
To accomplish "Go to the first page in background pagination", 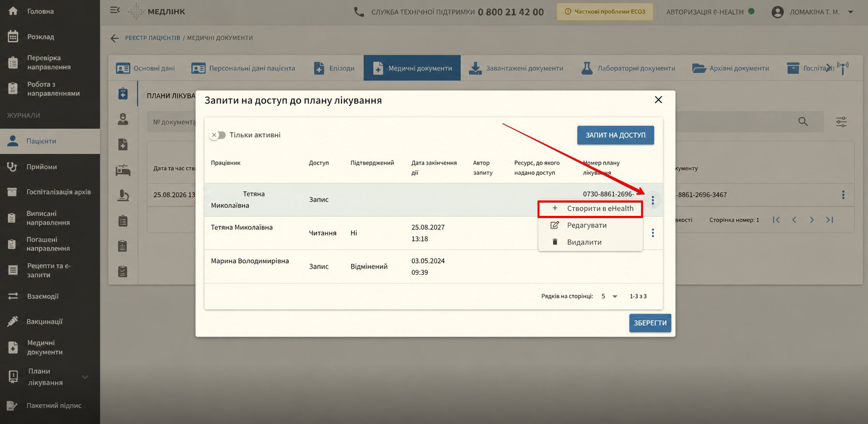I will coord(776,220).
